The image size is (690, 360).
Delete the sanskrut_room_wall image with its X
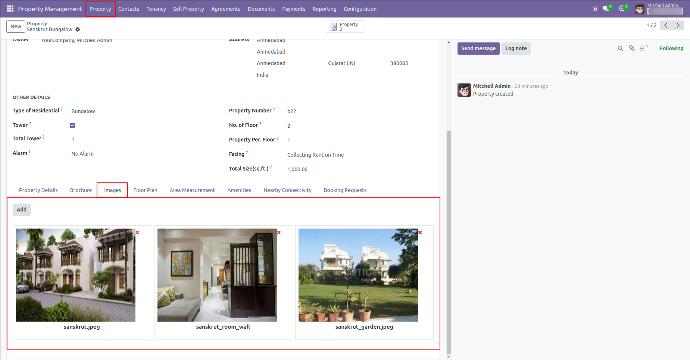tap(279, 232)
